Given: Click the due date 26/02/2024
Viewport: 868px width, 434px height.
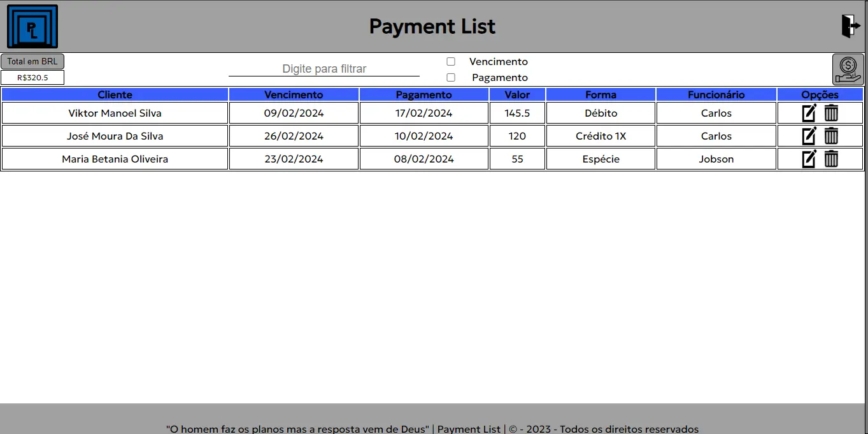Looking at the screenshot, I should pyautogui.click(x=294, y=136).
